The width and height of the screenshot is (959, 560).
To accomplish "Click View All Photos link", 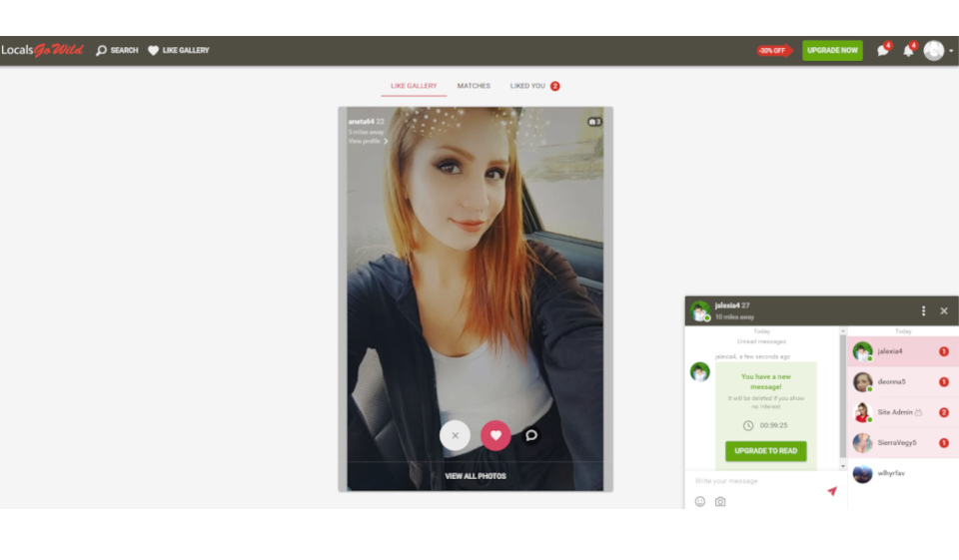I will point(476,476).
